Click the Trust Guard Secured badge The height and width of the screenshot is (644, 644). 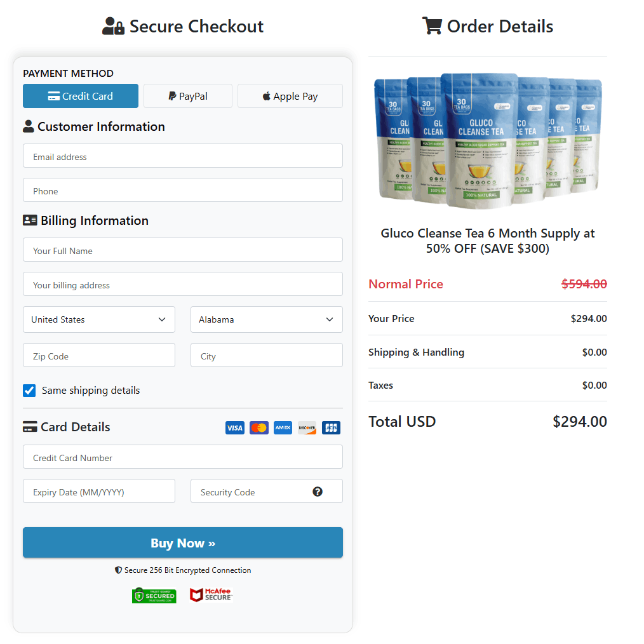(x=154, y=595)
